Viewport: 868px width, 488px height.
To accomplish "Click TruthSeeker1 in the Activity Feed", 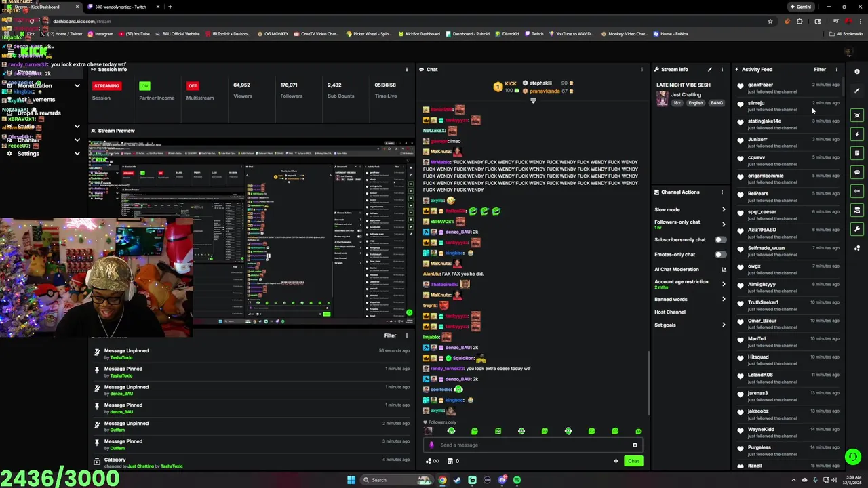I will 763,302.
